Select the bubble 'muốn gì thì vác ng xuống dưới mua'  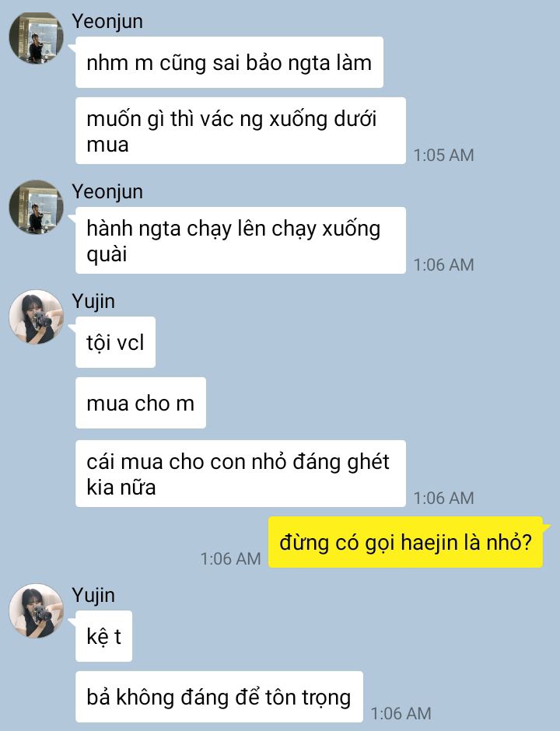tap(240, 131)
